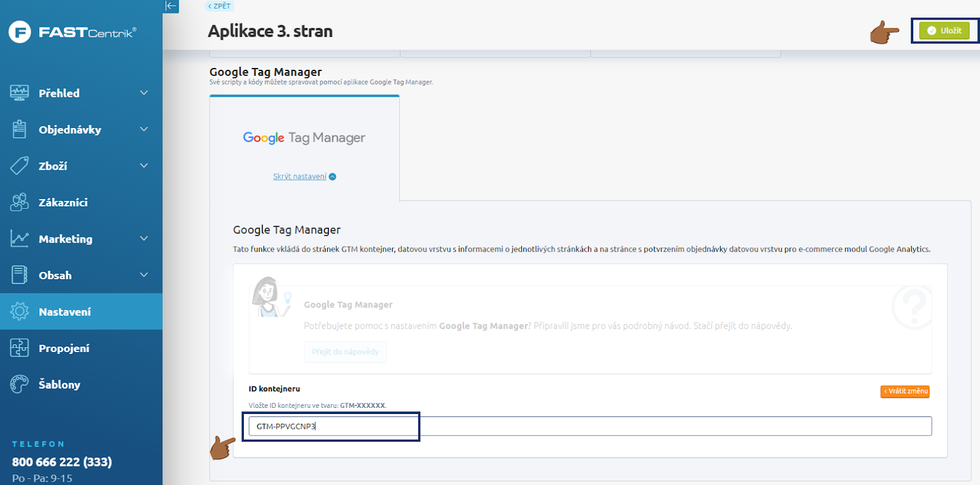Click the Propojení puzzle icon
Screen dimensions: 980x485
click(x=20, y=348)
